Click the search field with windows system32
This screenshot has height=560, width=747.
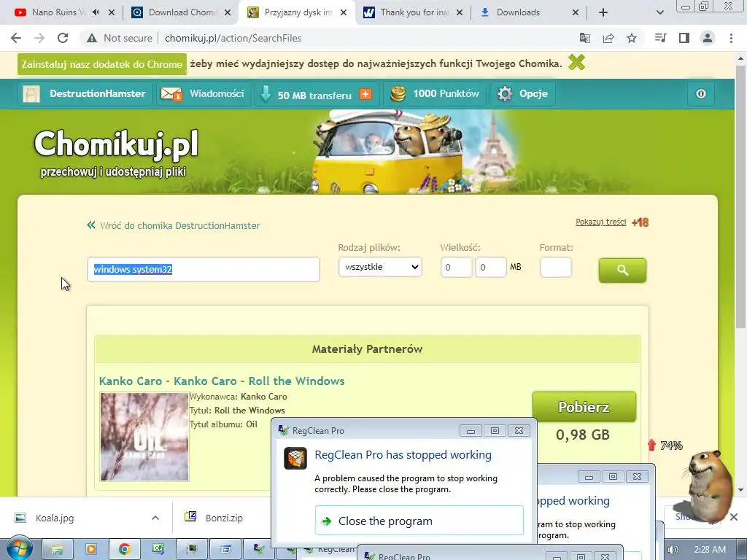pos(204,270)
